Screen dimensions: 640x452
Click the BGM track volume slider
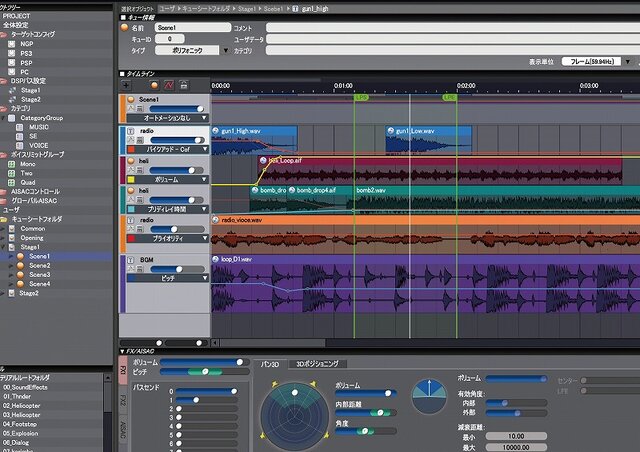click(178, 269)
